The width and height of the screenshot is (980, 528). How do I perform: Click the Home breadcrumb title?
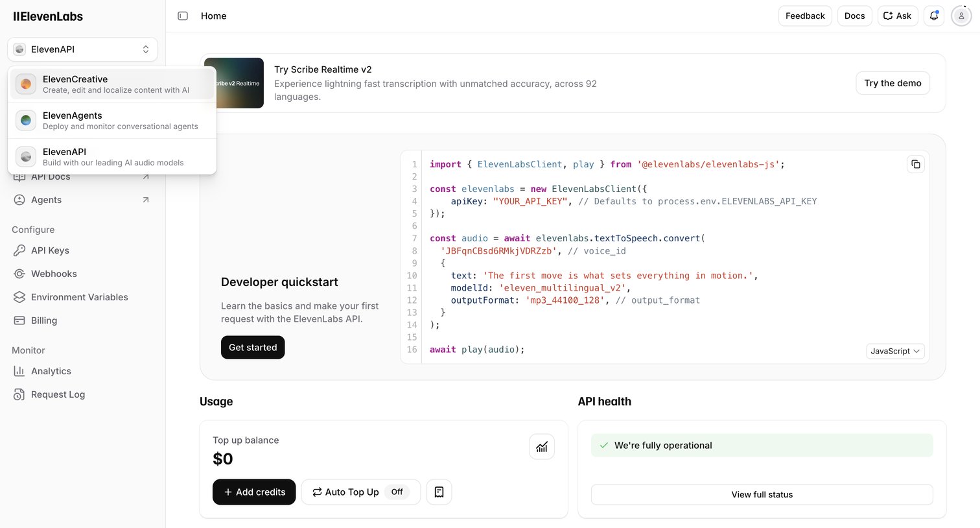click(x=214, y=16)
